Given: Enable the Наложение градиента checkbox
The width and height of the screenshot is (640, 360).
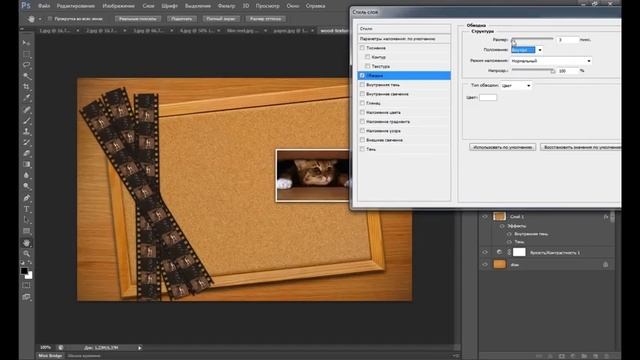Looking at the screenshot, I should point(362,122).
